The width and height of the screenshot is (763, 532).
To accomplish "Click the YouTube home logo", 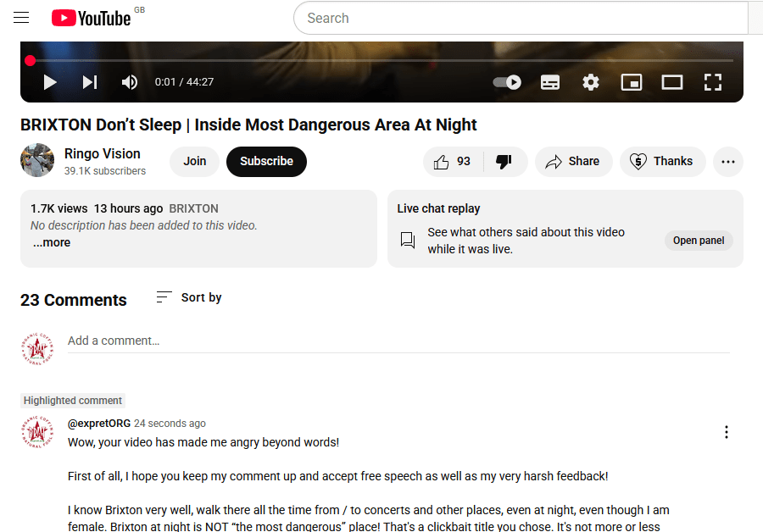I will pyautogui.click(x=91, y=18).
